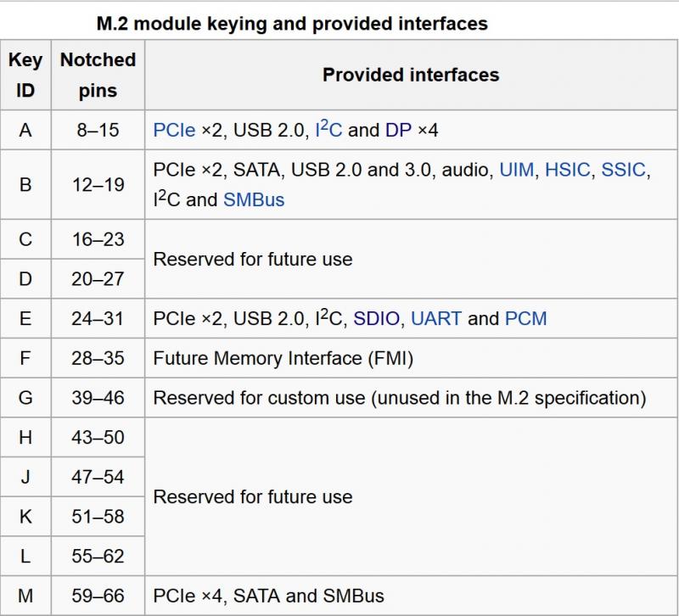The image size is (679, 616).
Task: Click the Future Memory Interface (FMI) cell
Action: point(411,358)
